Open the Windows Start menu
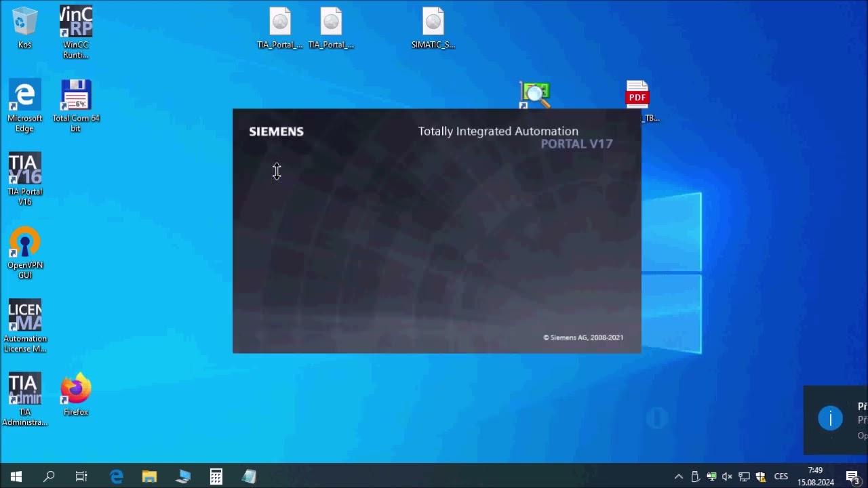 click(16, 476)
